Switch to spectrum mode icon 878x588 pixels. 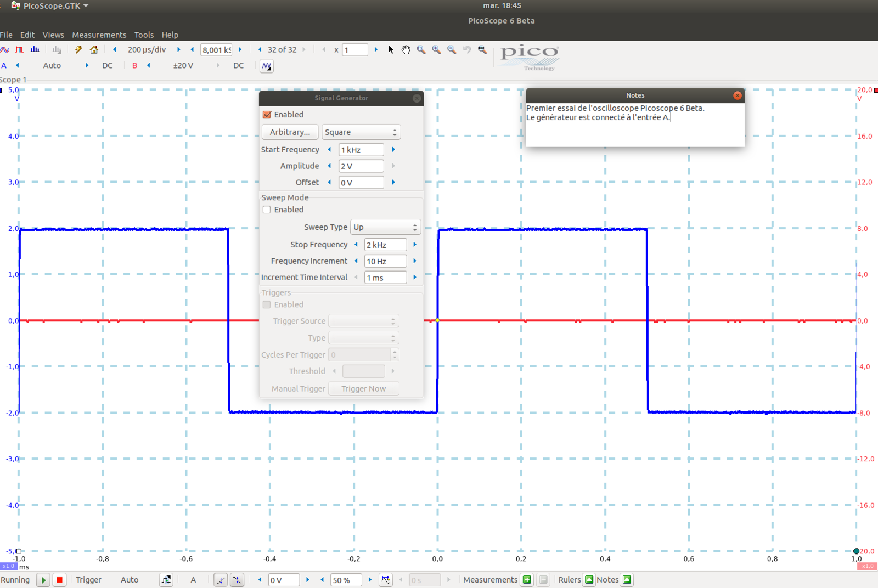click(x=35, y=50)
